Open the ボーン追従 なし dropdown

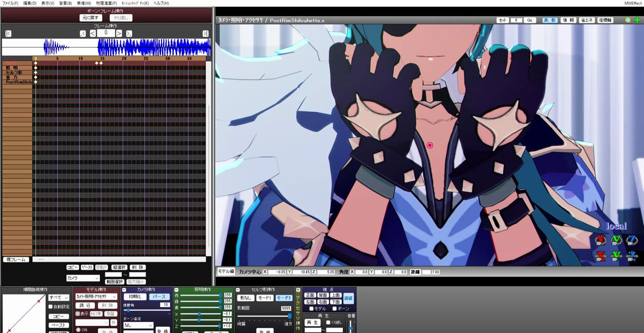138,325
